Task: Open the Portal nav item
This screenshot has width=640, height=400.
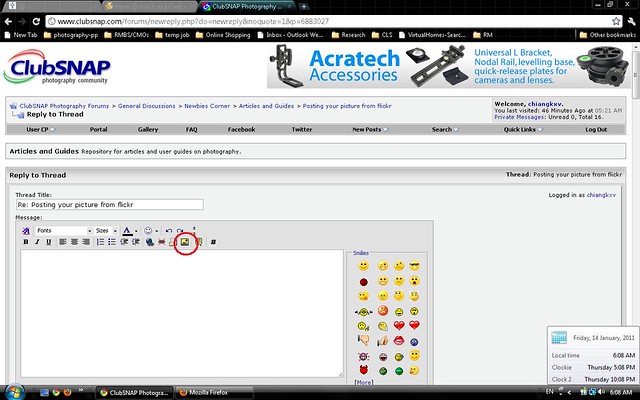Action: 98,129
